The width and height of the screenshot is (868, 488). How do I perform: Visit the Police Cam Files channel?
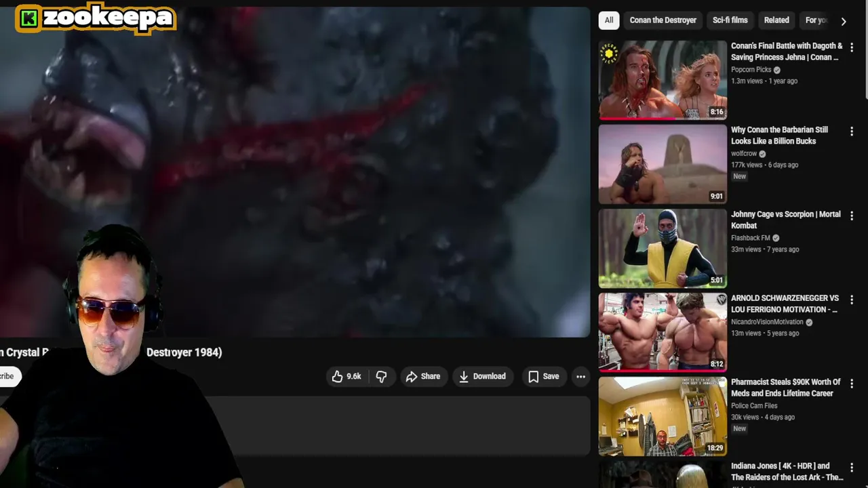pos(754,406)
